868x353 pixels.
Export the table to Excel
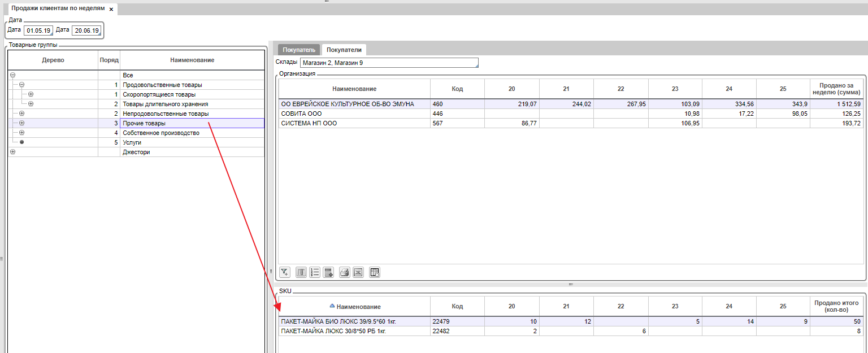tap(358, 272)
